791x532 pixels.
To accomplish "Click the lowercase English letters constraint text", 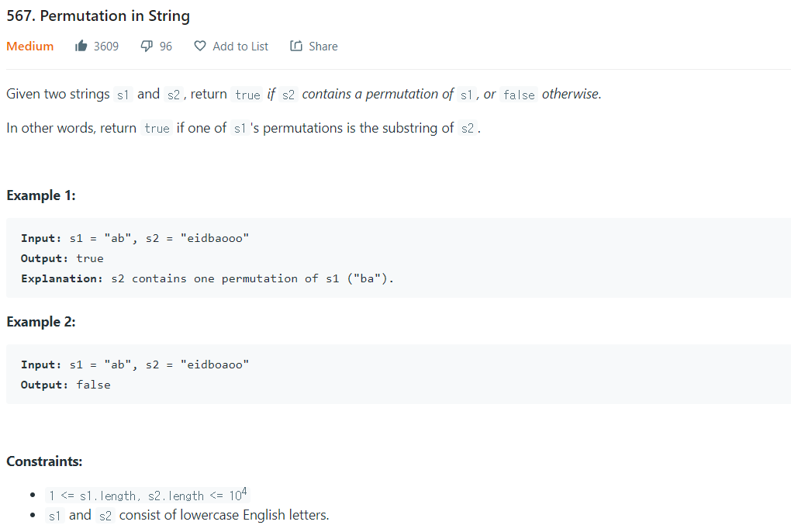I will (x=224, y=515).
